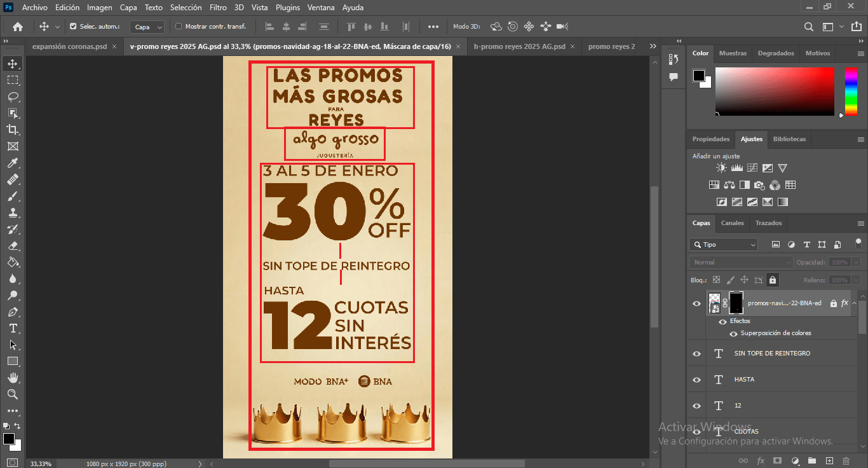Toggle the Selec. autom. checkbox
This screenshot has height=468, width=868.
coord(73,27)
